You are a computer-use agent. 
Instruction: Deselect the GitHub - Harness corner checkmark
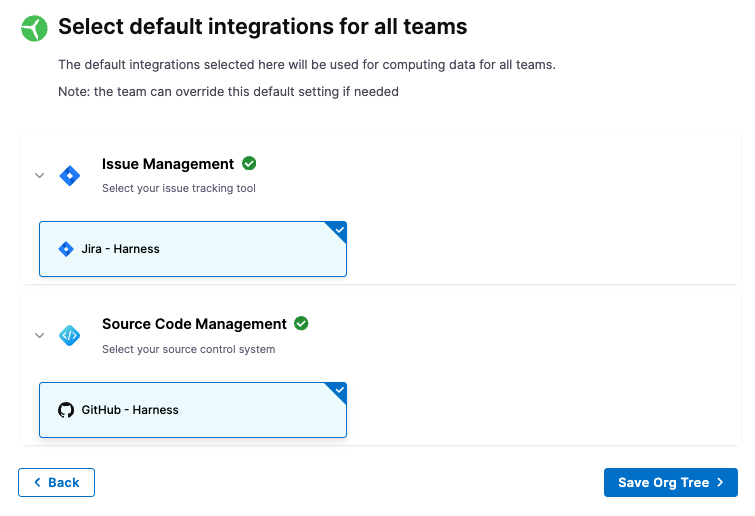pyautogui.click(x=339, y=390)
